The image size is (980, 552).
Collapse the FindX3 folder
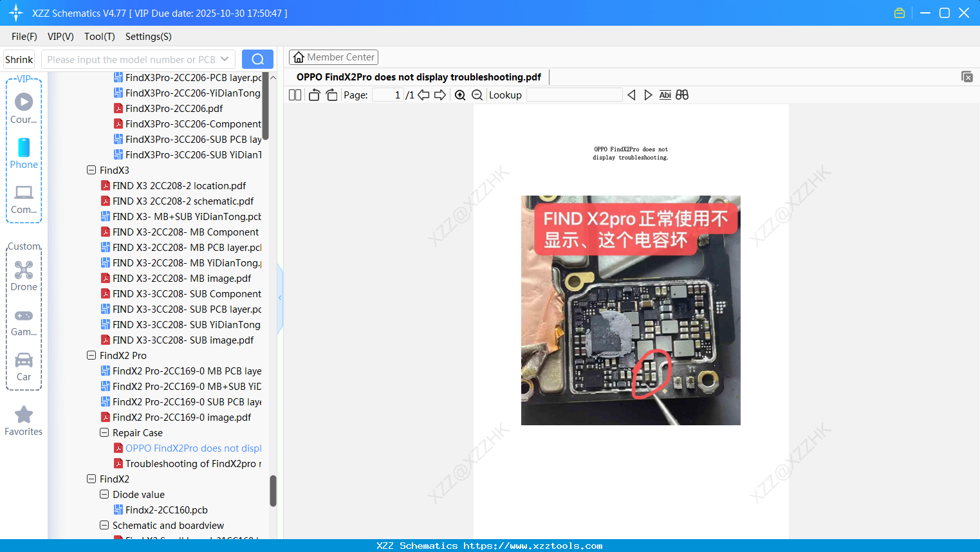(x=91, y=170)
